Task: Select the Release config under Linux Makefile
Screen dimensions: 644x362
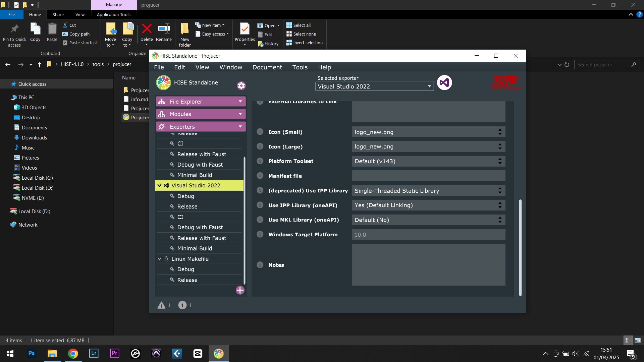Action: (x=199, y=280)
